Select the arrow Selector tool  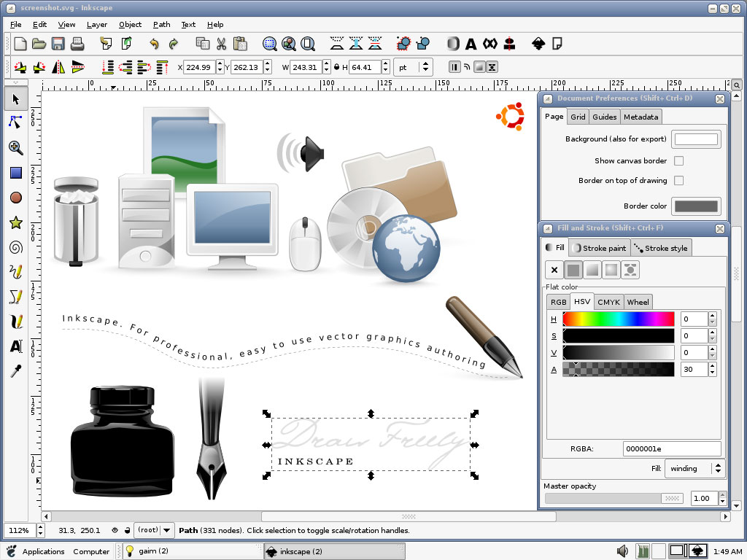pyautogui.click(x=16, y=99)
